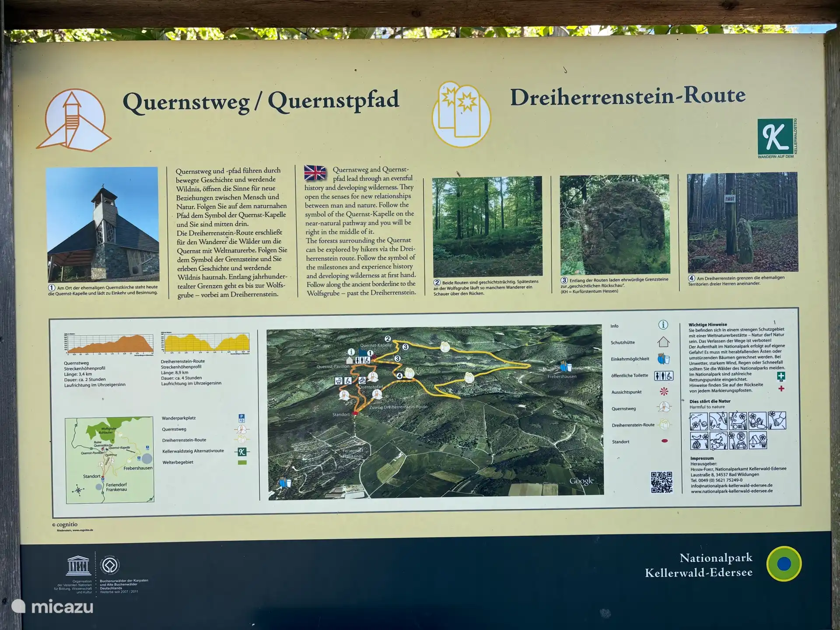Click the Länge: 8,9 km text
The image size is (840, 630).
coord(175,372)
